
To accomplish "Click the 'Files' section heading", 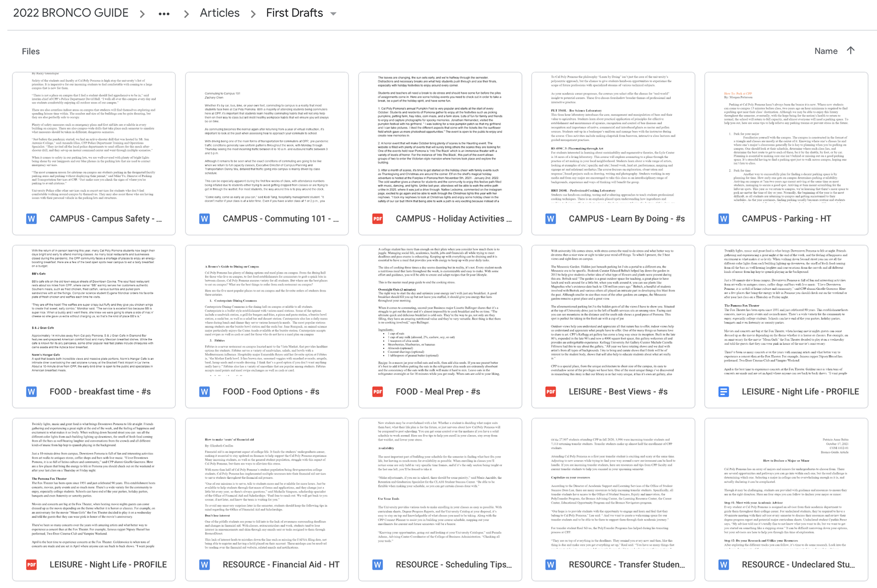I will (x=31, y=52).
